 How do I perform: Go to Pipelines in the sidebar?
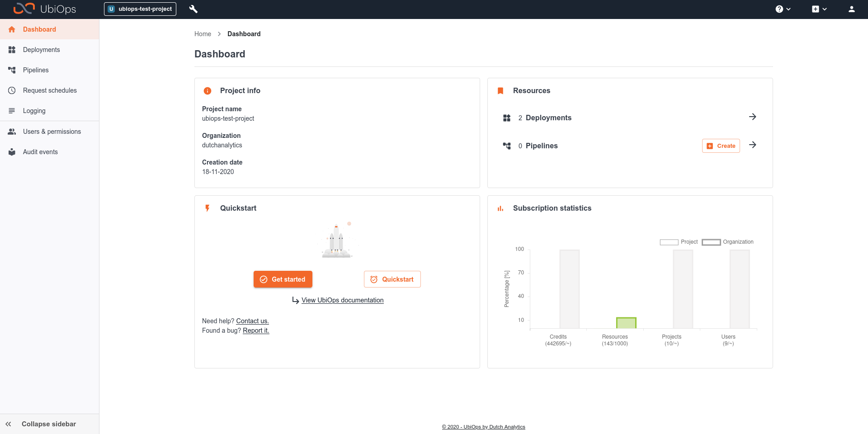tap(50, 70)
